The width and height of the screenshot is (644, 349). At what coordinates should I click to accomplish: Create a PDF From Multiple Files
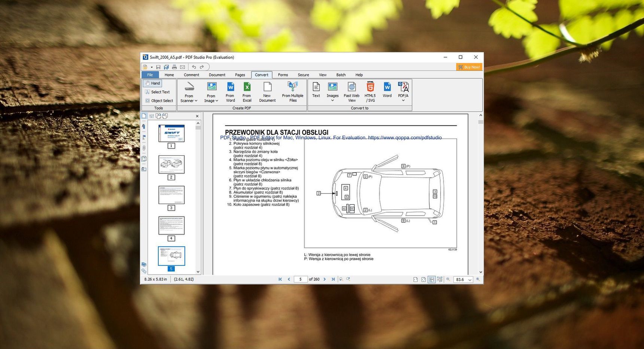(293, 92)
